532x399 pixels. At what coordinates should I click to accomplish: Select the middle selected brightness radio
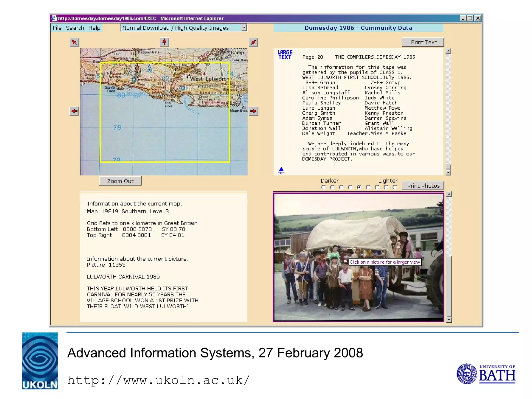(x=359, y=187)
